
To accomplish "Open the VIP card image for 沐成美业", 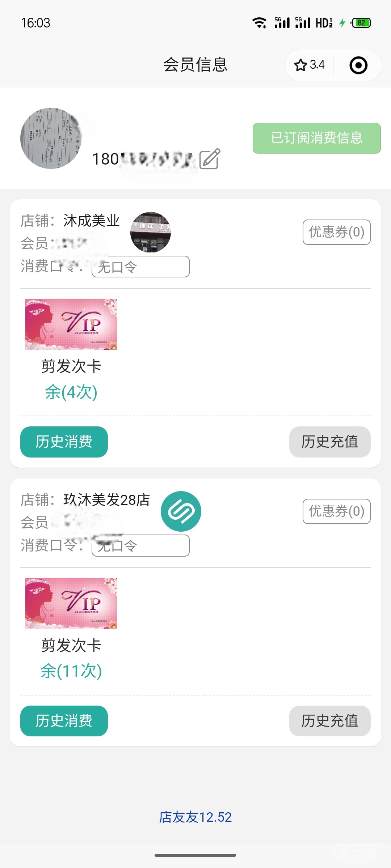I will click(x=71, y=324).
